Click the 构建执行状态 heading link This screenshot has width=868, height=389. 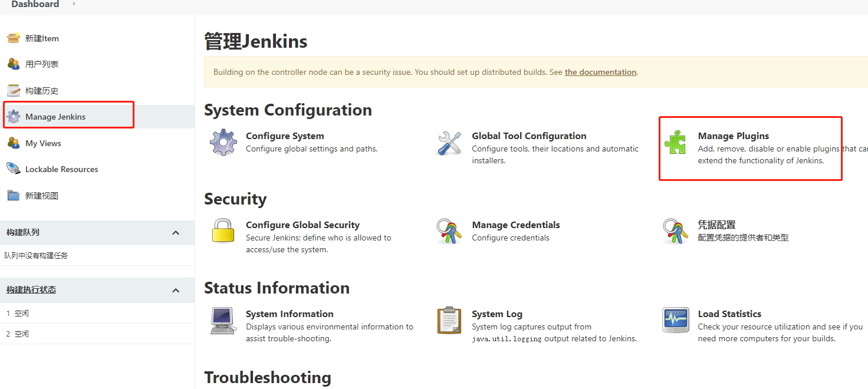point(31,290)
